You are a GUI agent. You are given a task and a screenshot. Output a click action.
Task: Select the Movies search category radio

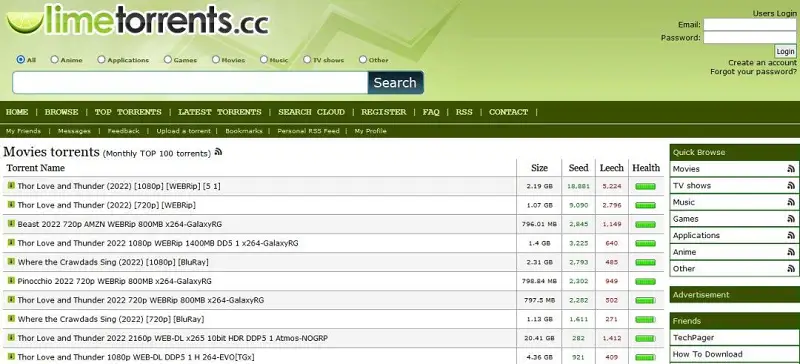[x=216, y=59]
